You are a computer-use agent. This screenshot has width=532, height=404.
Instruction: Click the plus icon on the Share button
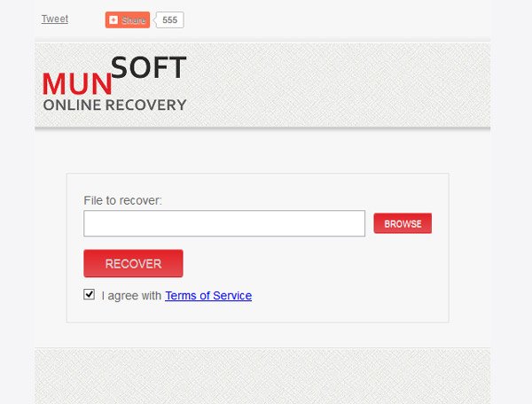pyautogui.click(x=113, y=20)
